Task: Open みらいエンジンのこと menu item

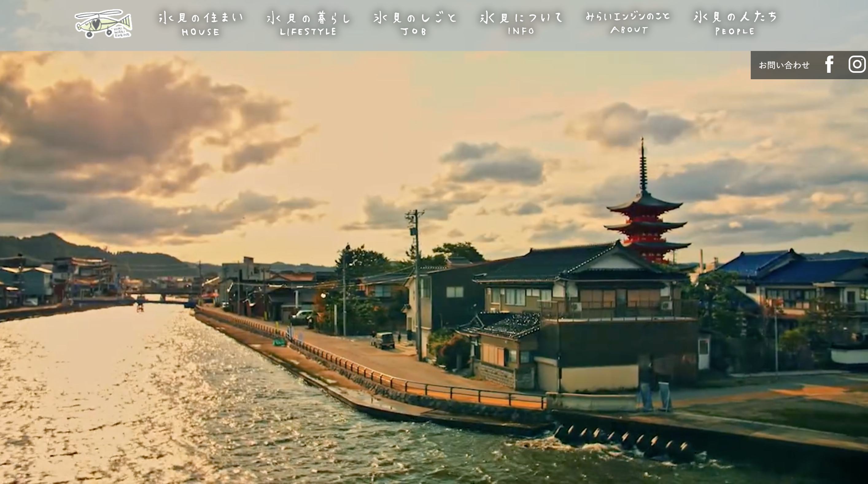Action: pos(628,16)
